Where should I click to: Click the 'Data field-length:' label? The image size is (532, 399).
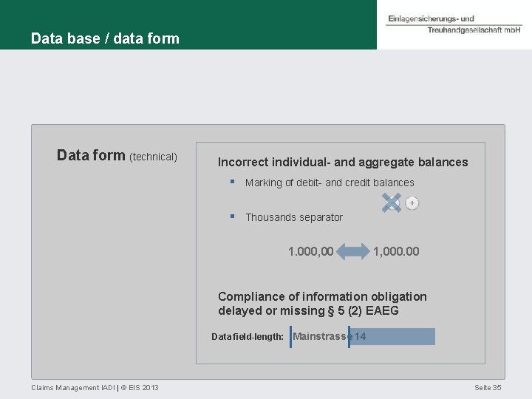(248, 337)
